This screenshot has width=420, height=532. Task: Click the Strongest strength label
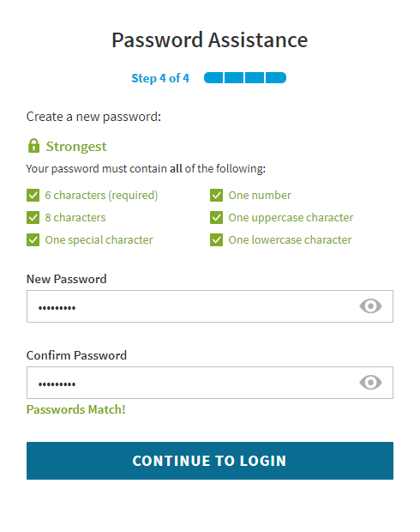tap(76, 147)
